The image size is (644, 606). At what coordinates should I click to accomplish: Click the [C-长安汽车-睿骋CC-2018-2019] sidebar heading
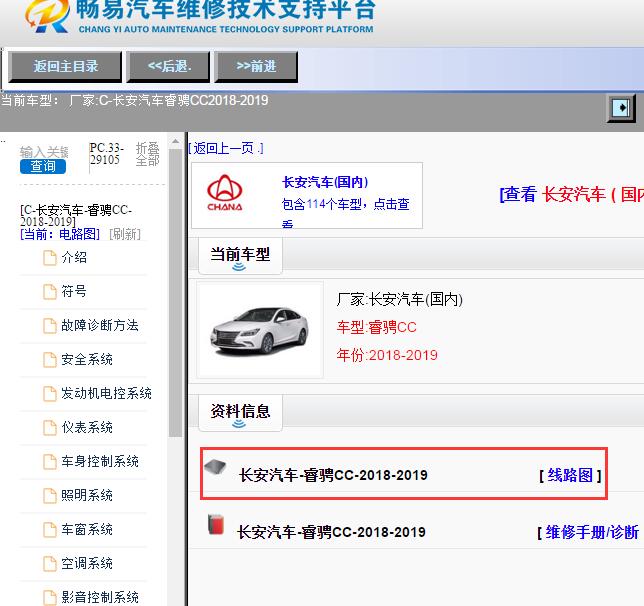(x=76, y=215)
